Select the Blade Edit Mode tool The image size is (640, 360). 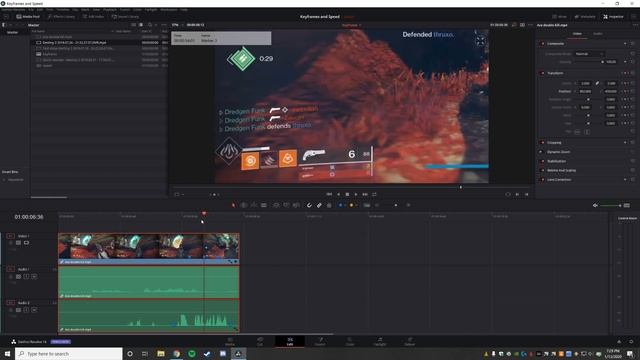[x=264, y=205]
